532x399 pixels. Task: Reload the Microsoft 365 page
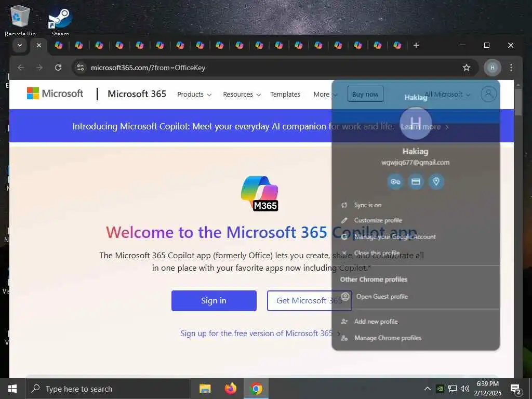click(58, 68)
